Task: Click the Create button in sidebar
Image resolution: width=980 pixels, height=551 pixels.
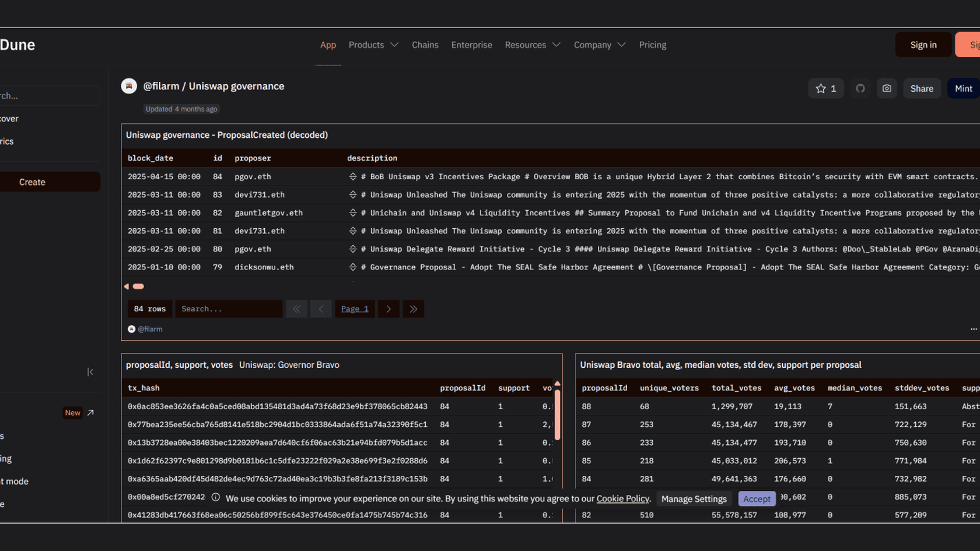Action: click(x=50, y=182)
